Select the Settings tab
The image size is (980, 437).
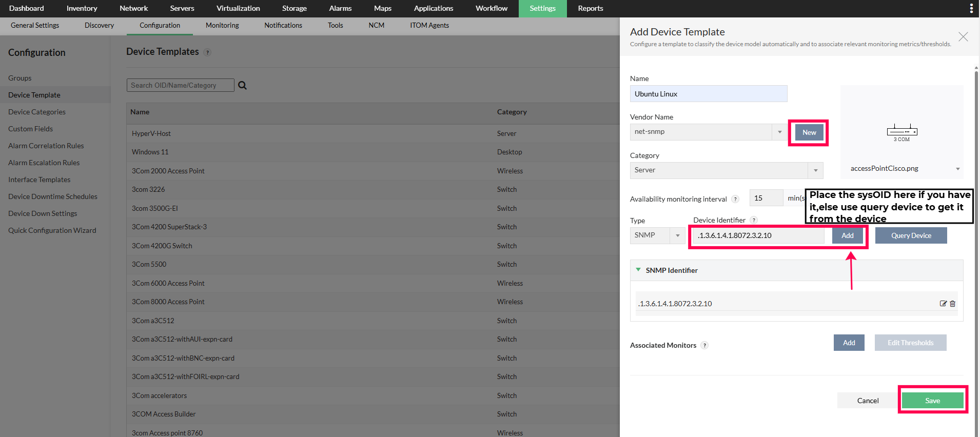click(543, 8)
